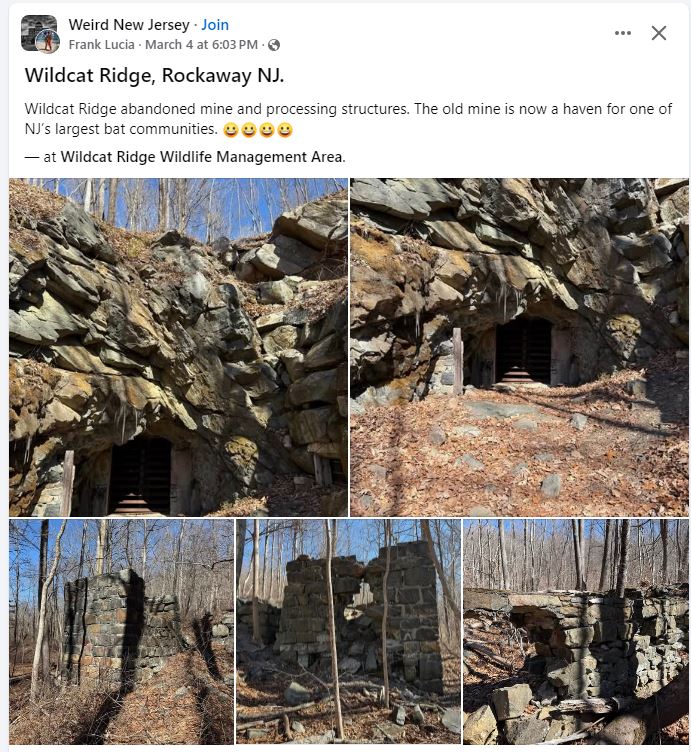Open the March 4 at 6:03 PM timestamp
Screen dimensions: 691x752
pos(201,45)
